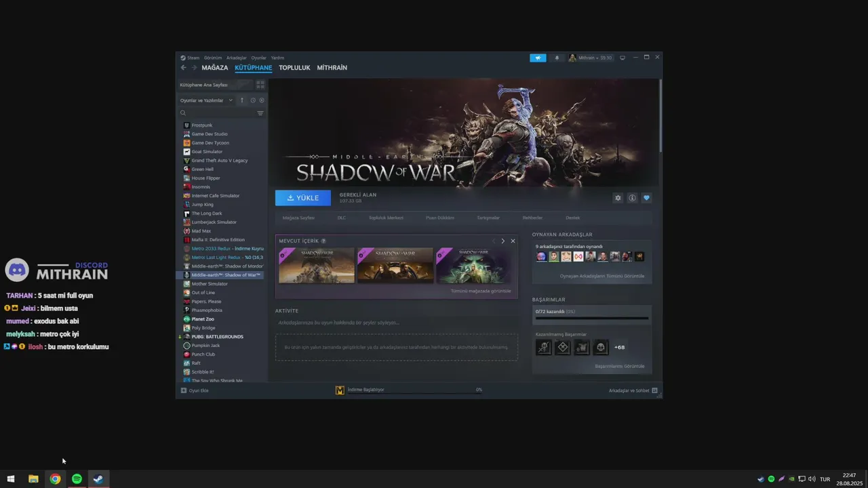868x488 pixels.
Task: Open the MİTHRAİN profile tab
Action: [x=332, y=68]
